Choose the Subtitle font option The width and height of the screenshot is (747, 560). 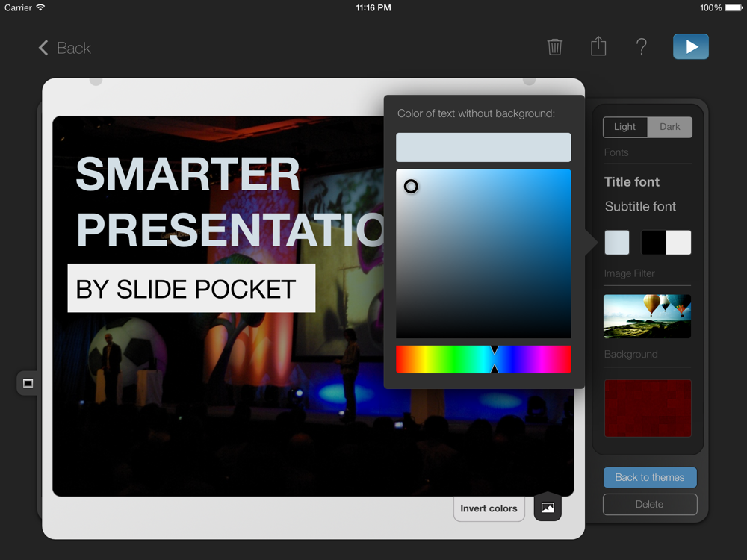coord(640,206)
